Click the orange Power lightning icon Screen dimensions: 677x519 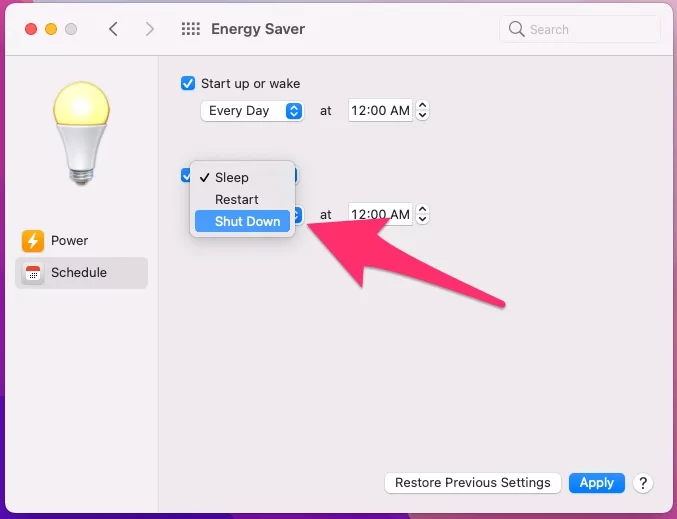(x=33, y=241)
